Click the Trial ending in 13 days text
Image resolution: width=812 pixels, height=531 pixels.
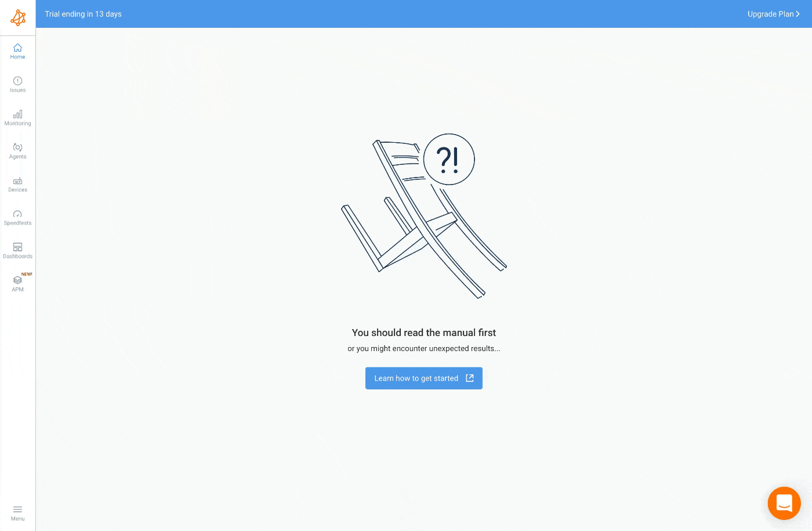tap(84, 14)
